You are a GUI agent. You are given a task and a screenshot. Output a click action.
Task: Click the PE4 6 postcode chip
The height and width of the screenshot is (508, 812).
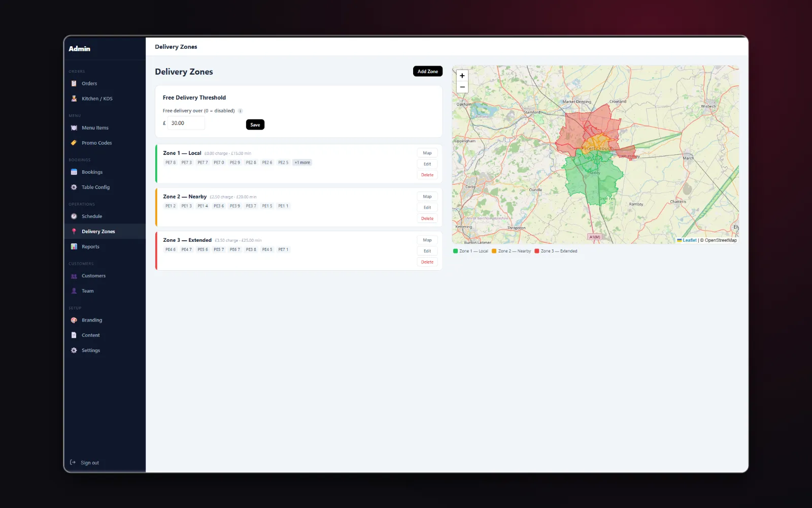click(171, 249)
